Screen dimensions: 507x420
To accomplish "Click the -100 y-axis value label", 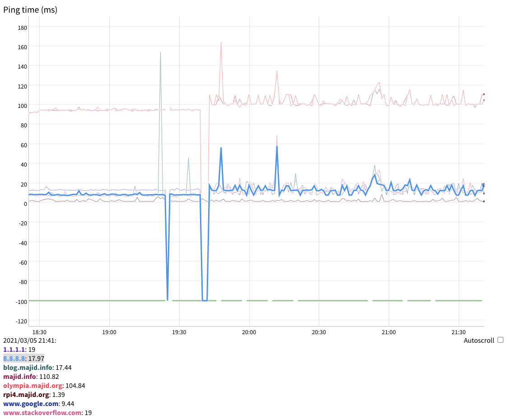I will (21, 302).
